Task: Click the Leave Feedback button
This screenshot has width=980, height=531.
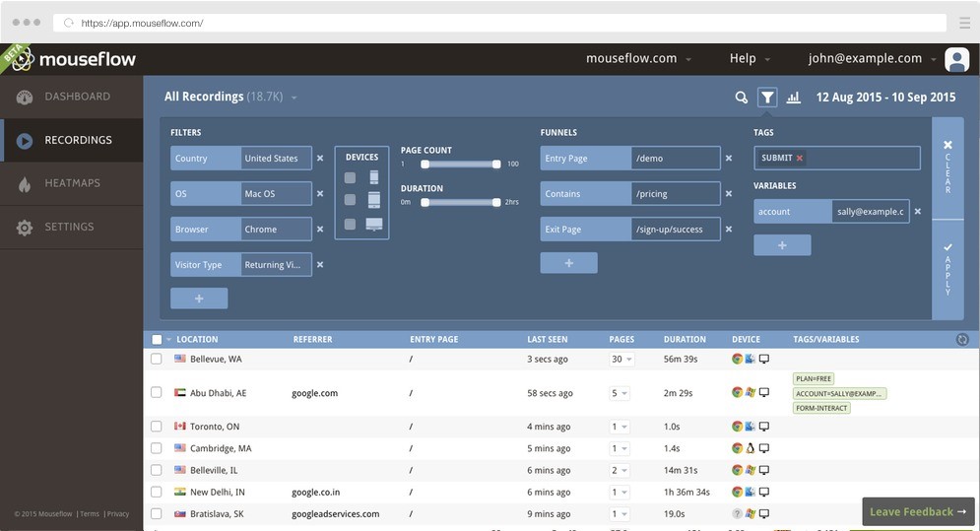Action: coord(918,511)
